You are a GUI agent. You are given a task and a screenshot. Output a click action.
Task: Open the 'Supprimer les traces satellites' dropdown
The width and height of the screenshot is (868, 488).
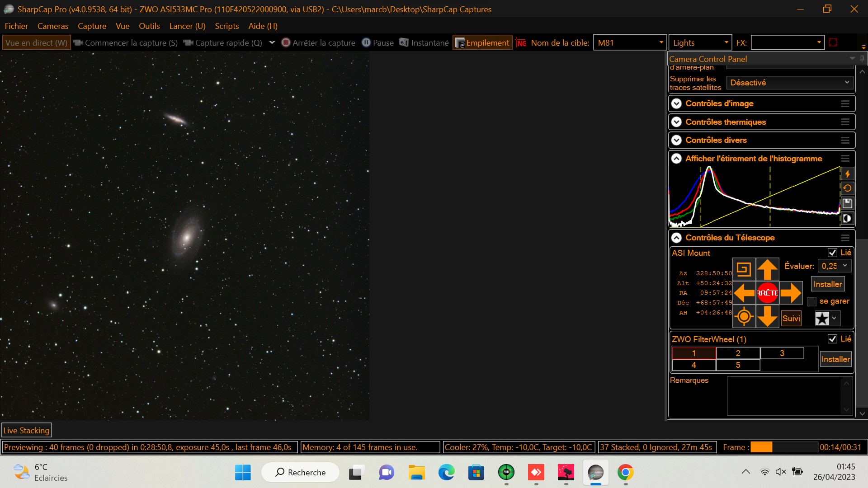coord(789,83)
